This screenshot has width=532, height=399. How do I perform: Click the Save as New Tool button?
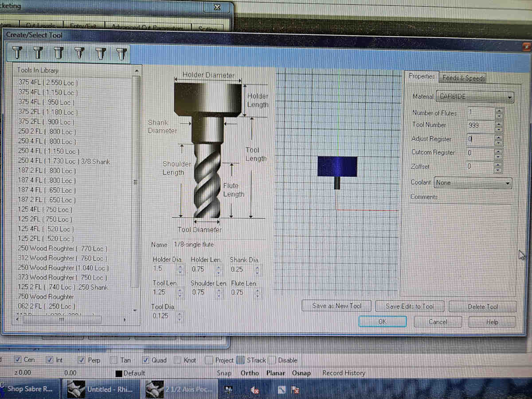(x=336, y=306)
